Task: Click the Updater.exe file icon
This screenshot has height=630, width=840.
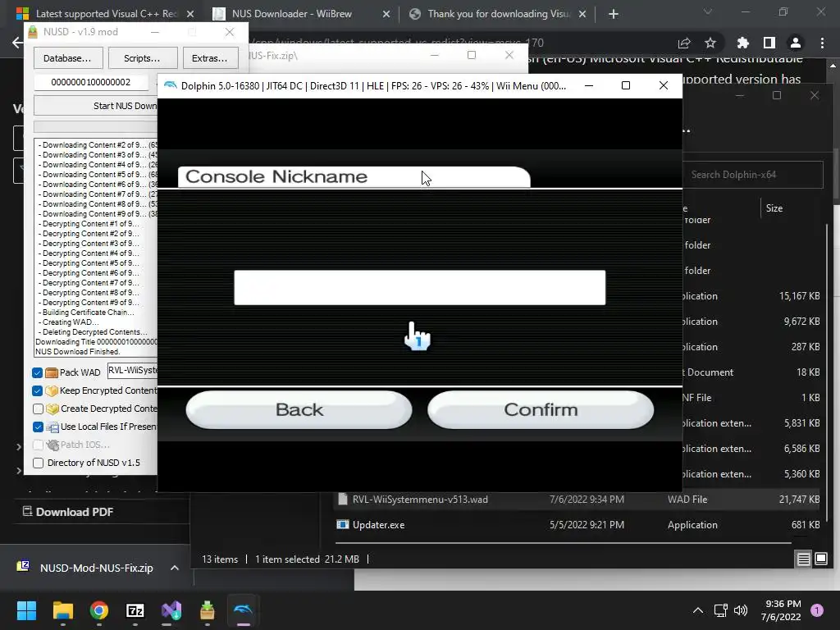Action: click(x=342, y=525)
